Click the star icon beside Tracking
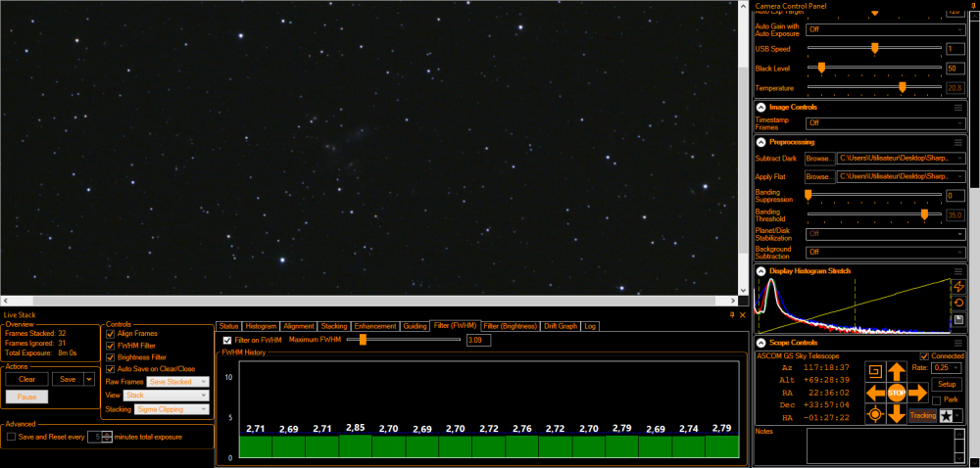This screenshot has width=980, height=468. (947, 416)
